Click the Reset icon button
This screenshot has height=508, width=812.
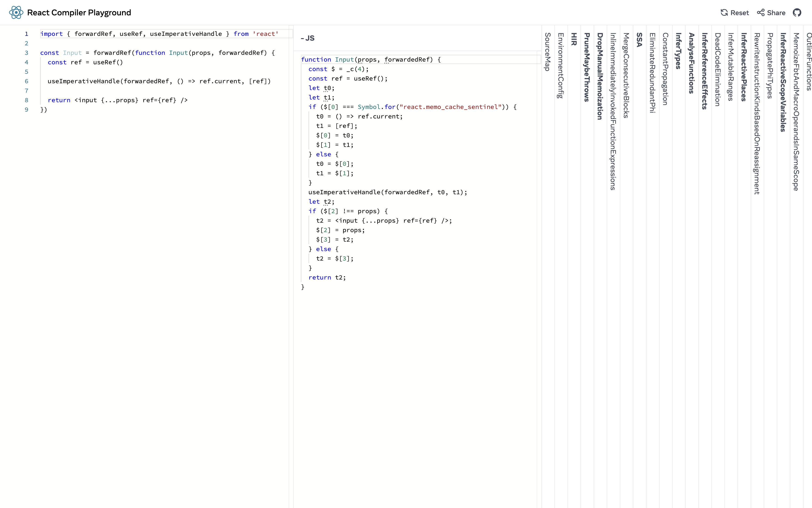[x=734, y=13]
